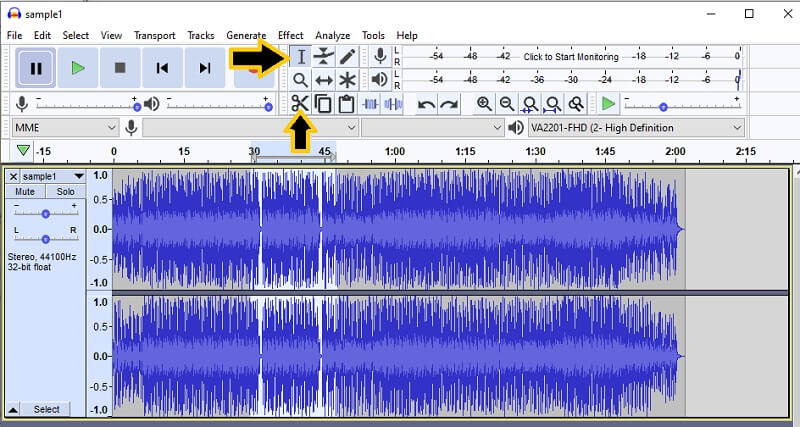The width and height of the screenshot is (800, 427).
Task: Open the Select menu
Action: tap(76, 35)
